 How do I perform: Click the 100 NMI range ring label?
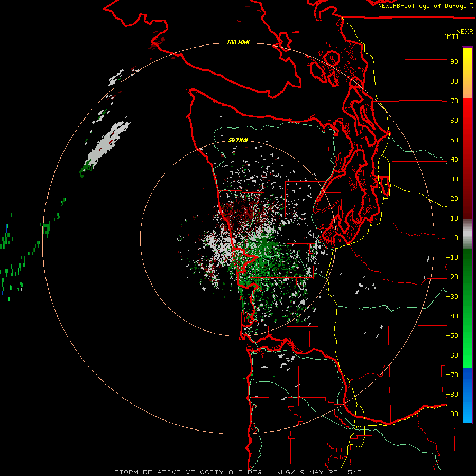pos(238,42)
